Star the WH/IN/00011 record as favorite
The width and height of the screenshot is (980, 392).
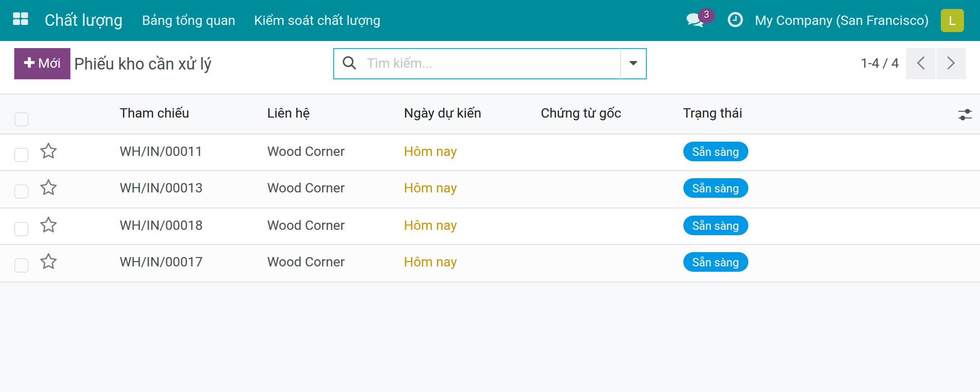(x=49, y=151)
